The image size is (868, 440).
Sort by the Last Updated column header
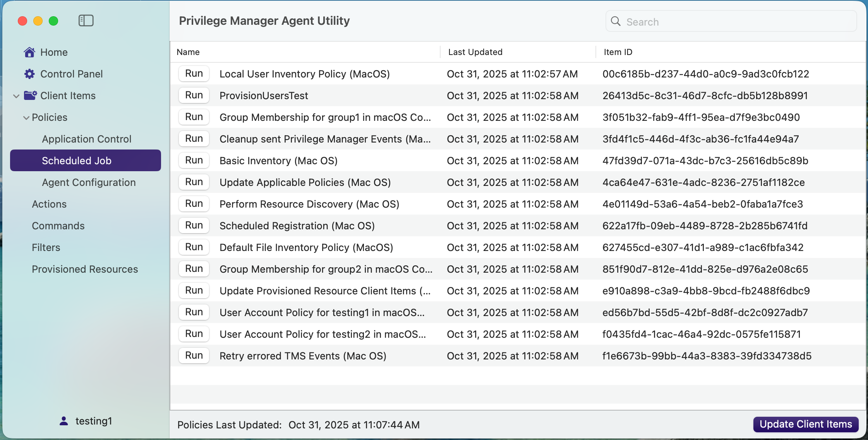click(475, 52)
